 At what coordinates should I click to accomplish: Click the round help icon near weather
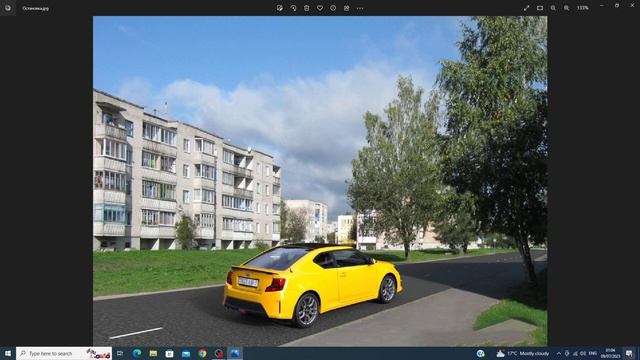coord(481,353)
